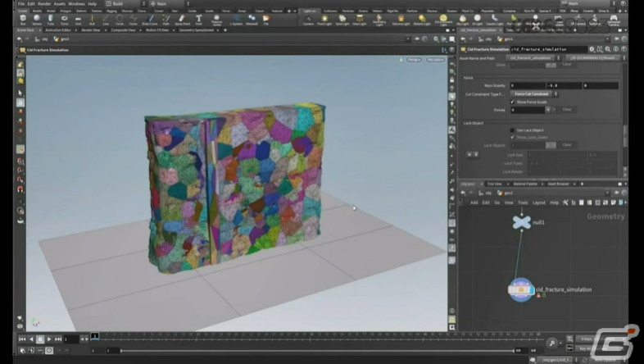Select the Circle shelf tool

[120, 20]
